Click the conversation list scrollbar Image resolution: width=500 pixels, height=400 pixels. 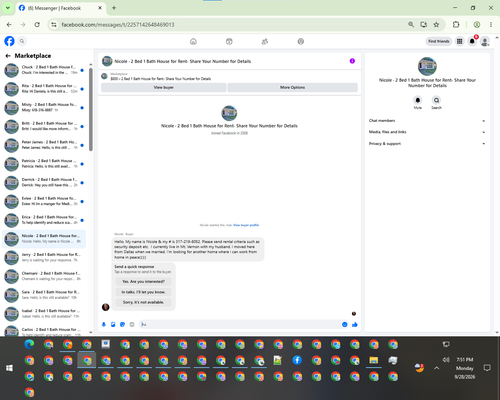pos(91,110)
